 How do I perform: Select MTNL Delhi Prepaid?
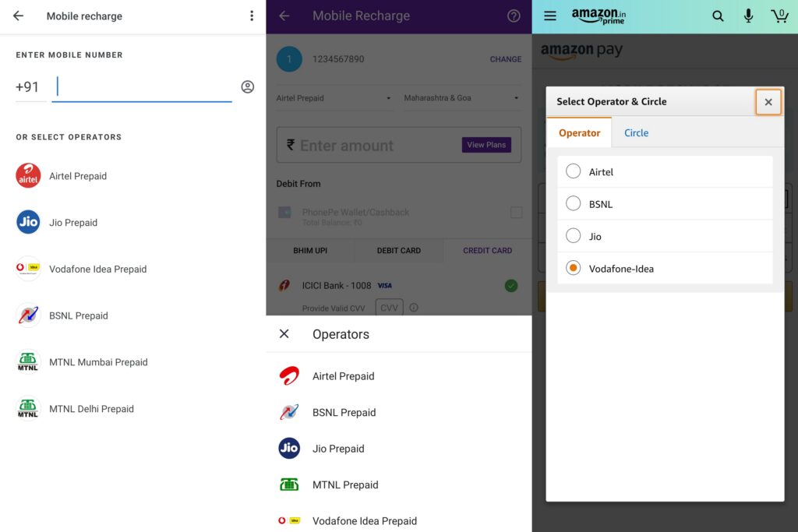[x=92, y=409]
